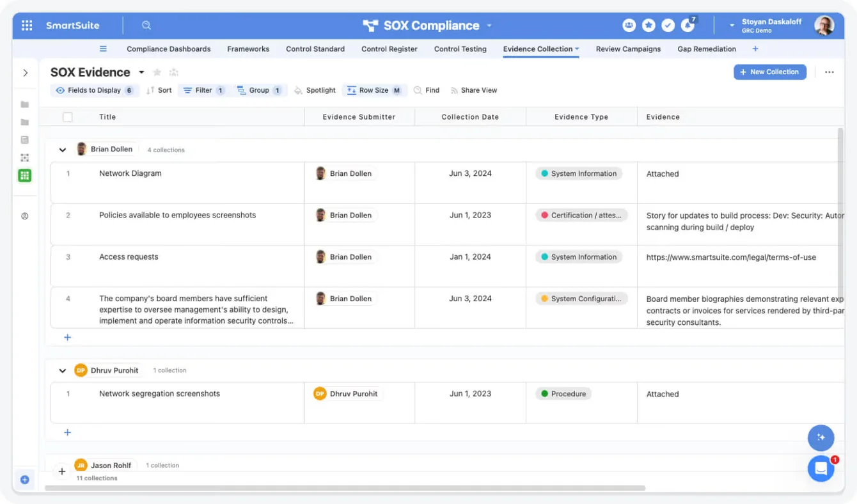Click the New Collection button
This screenshot has width=857, height=504.
point(770,72)
